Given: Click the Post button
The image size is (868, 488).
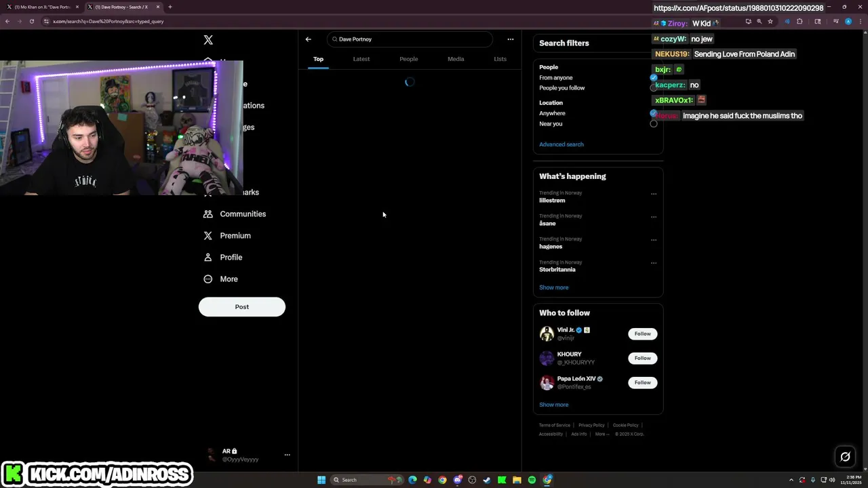Looking at the screenshot, I should 242,306.
